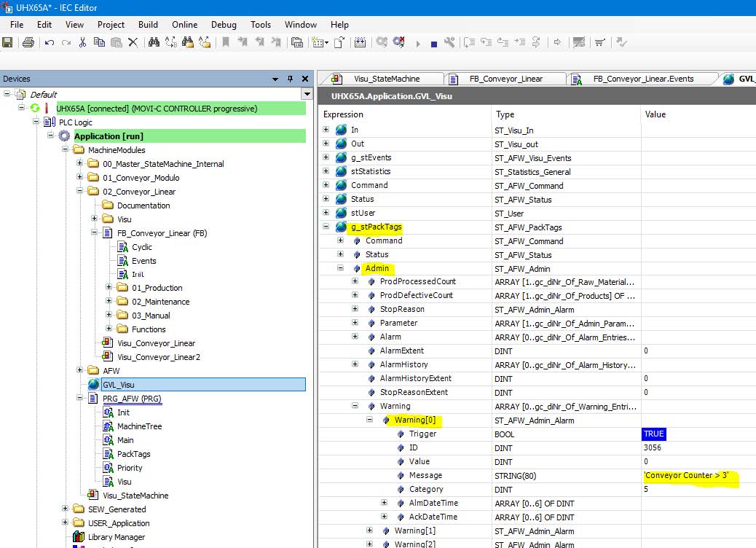Click the Print icon in the toolbar
Image resolution: width=756 pixels, height=548 pixels.
pos(28,43)
